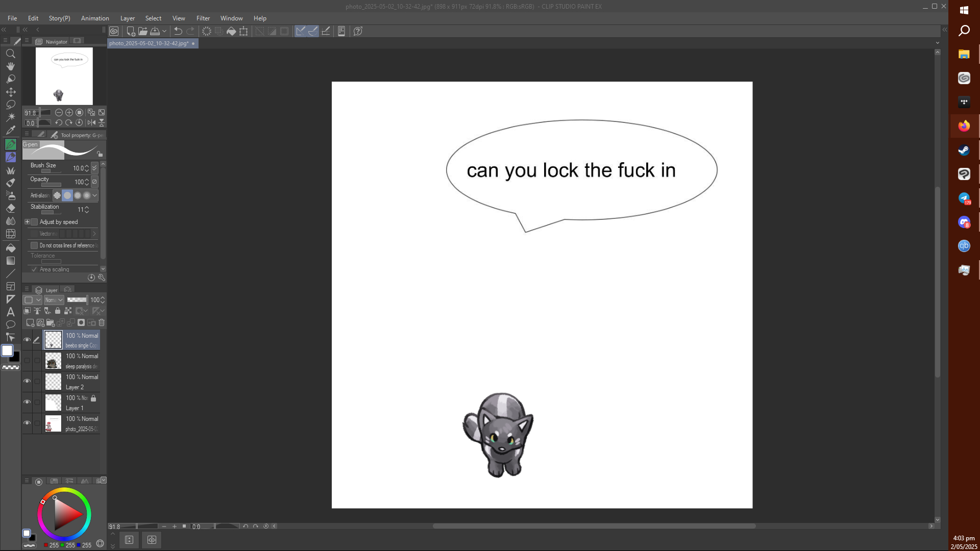This screenshot has height=551, width=980.
Task: Click the Undo icon in command bar
Action: point(178,31)
